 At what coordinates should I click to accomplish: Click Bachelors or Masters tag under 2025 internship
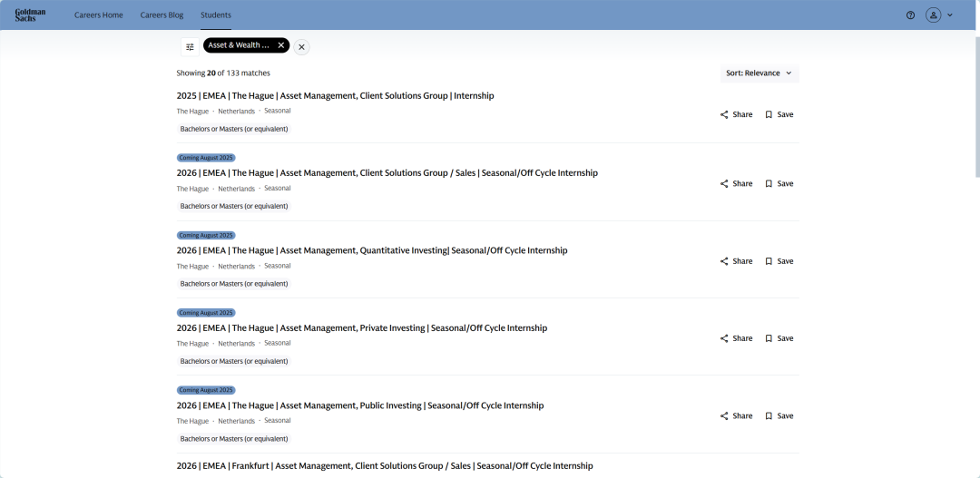click(x=234, y=129)
